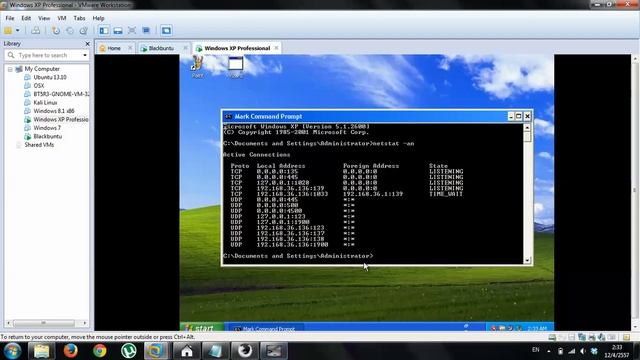This screenshot has height=360, width=640.
Task: Click the network adapter status bar icon
Action: [582, 337]
